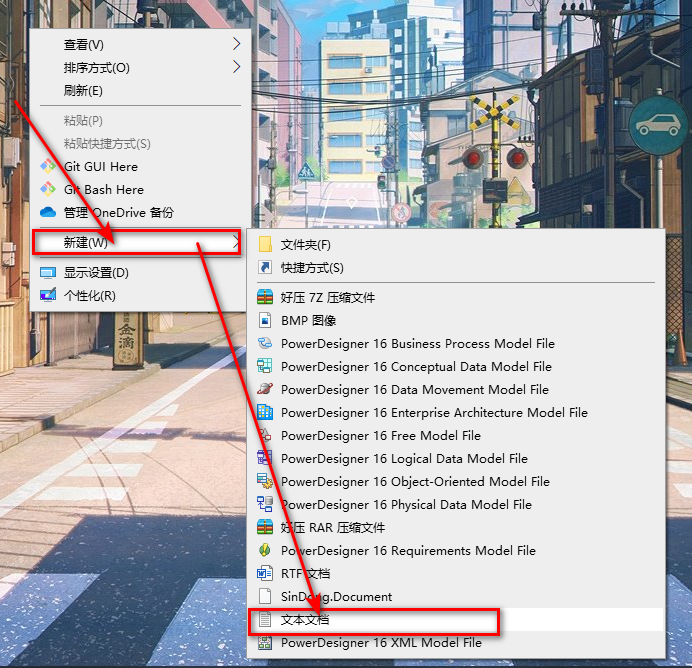
Task: Open 个性化(R) from context menu
Action: [140, 296]
